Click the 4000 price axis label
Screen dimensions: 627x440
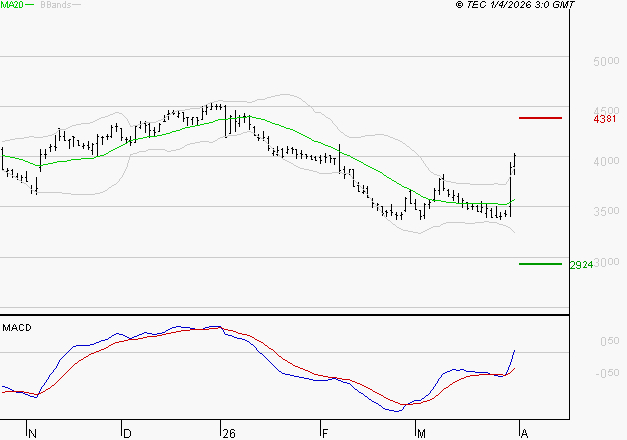coord(606,161)
